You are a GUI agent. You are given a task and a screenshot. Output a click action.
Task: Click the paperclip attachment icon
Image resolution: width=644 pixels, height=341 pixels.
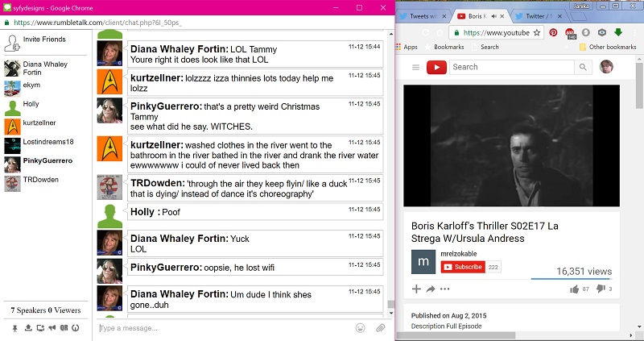click(x=380, y=328)
